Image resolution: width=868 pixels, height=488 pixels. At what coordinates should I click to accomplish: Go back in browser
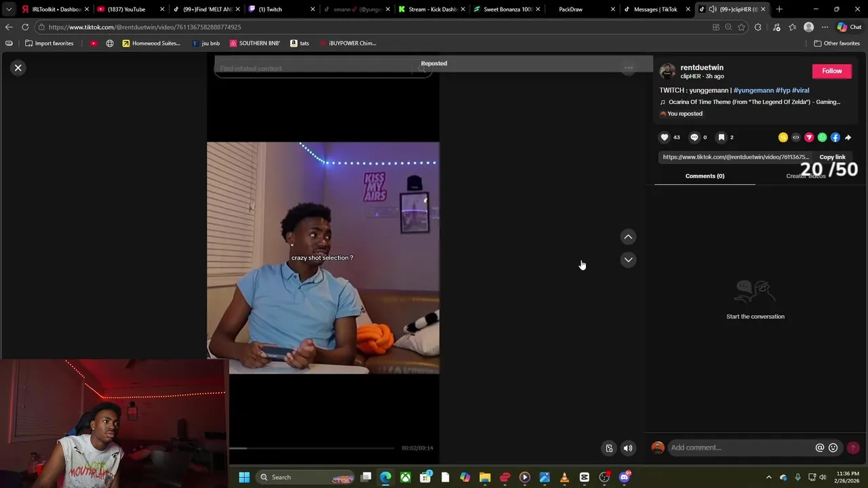(x=8, y=27)
